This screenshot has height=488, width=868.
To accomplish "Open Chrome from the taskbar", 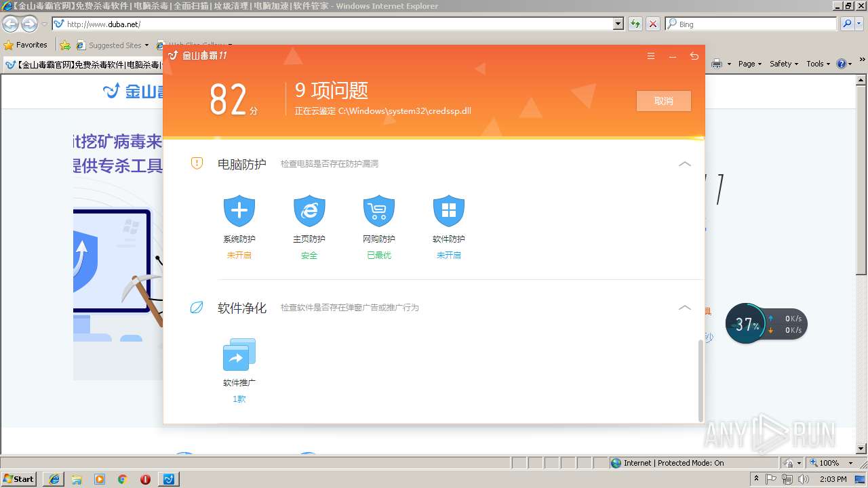I will 123,479.
